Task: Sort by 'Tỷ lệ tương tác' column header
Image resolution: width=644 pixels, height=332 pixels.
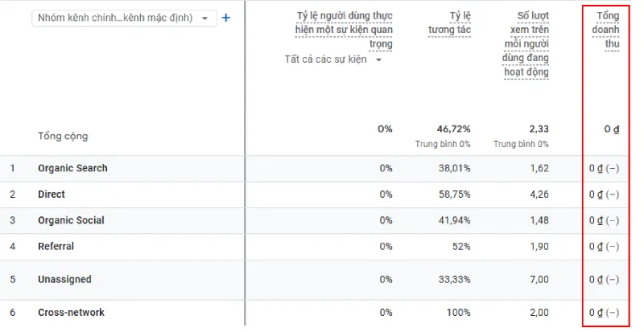Action: click(449, 23)
